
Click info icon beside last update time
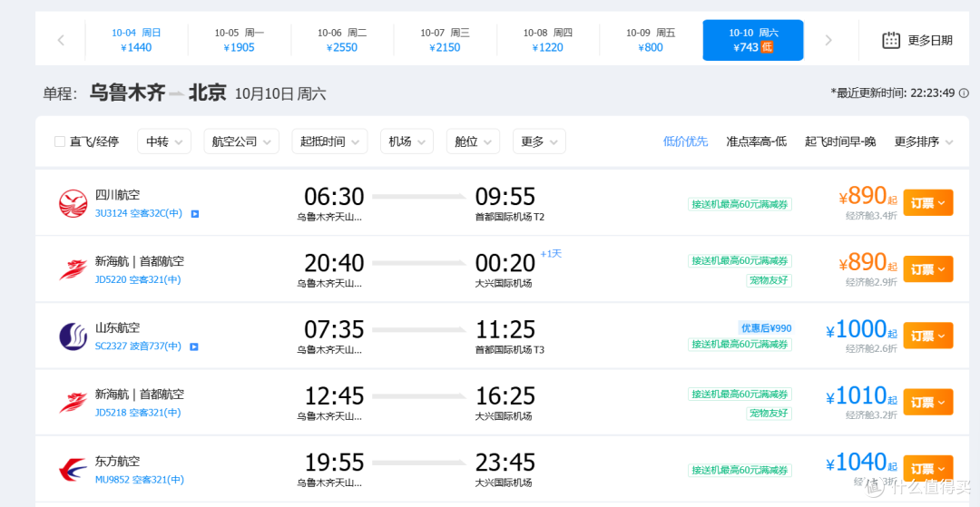(x=965, y=93)
